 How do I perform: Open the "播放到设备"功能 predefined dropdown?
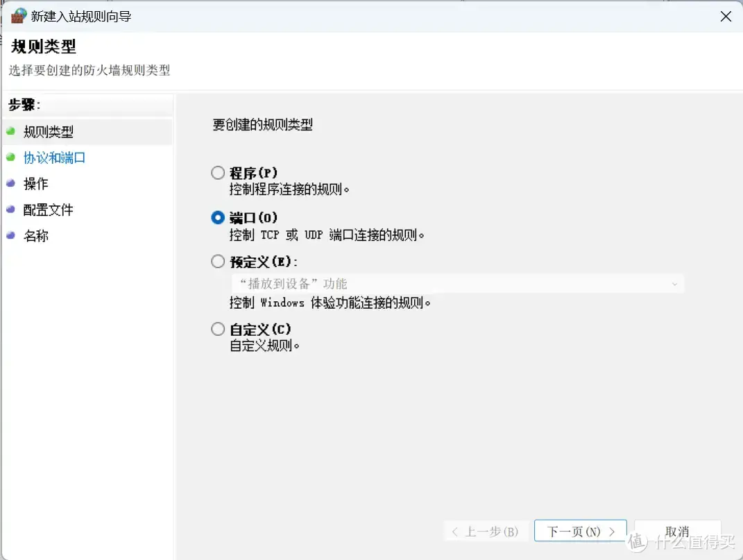pos(458,284)
